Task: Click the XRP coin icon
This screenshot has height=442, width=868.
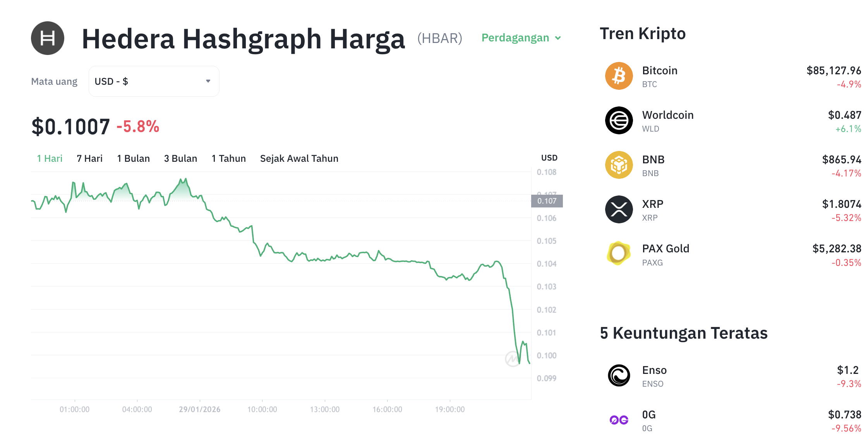Action: pyautogui.click(x=619, y=209)
